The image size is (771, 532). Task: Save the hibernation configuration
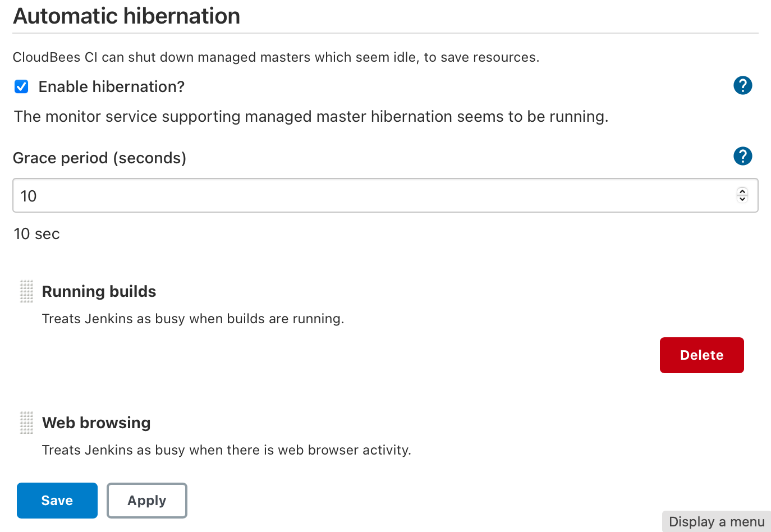(57, 501)
